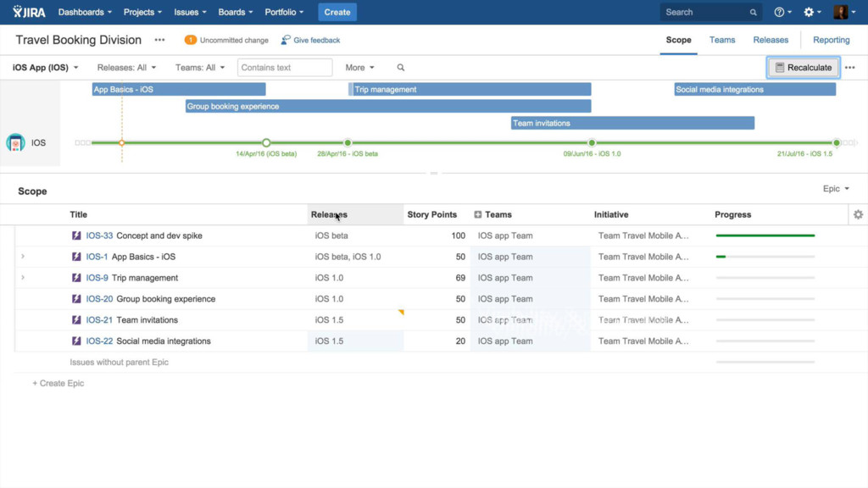Open the Epic hierarchy dropdown

[x=835, y=189]
